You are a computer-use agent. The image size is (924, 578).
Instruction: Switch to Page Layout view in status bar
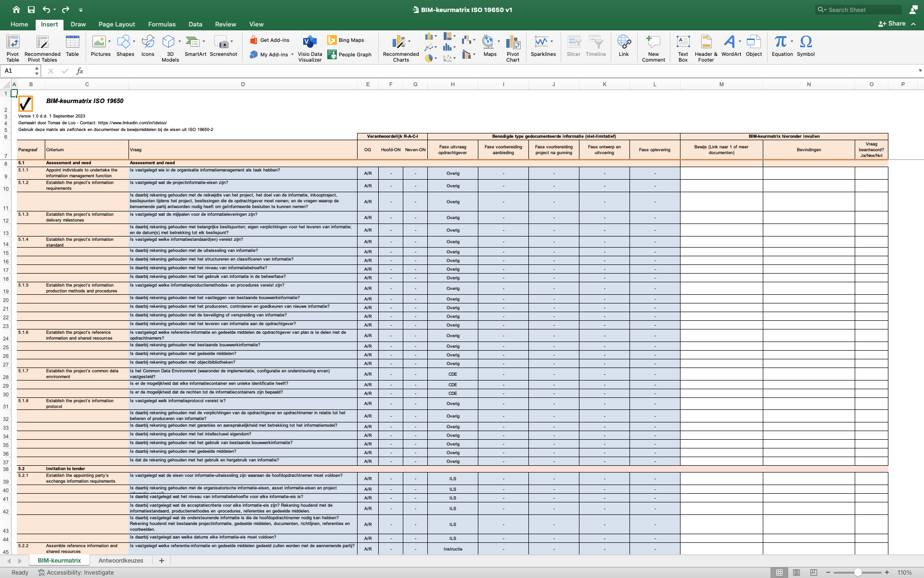click(796, 573)
